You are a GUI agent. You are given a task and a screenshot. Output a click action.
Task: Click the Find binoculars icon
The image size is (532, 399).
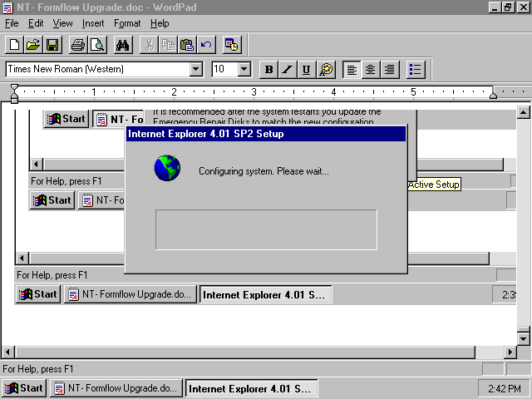coord(123,45)
